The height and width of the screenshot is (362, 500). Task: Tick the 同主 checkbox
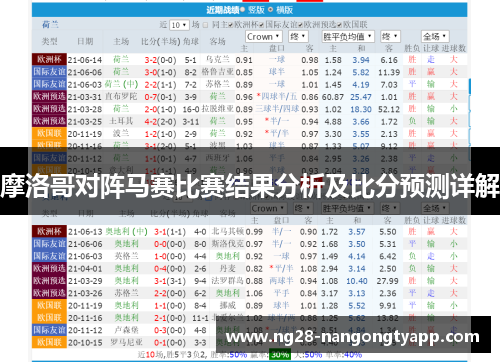[x=205, y=25]
